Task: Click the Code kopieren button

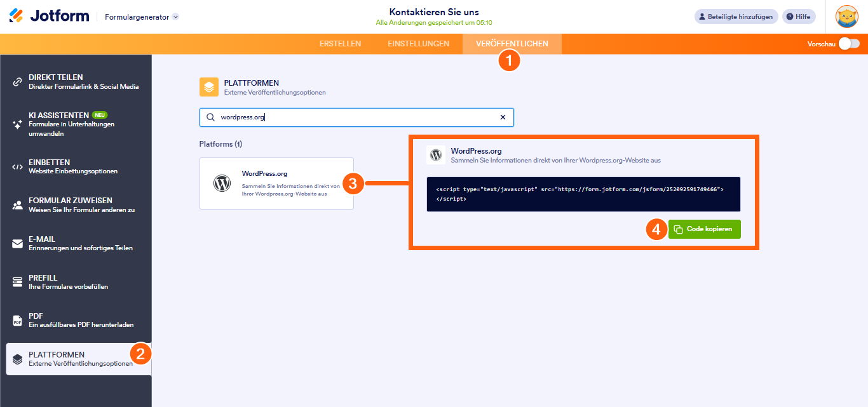Action: (x=705, y=229)
